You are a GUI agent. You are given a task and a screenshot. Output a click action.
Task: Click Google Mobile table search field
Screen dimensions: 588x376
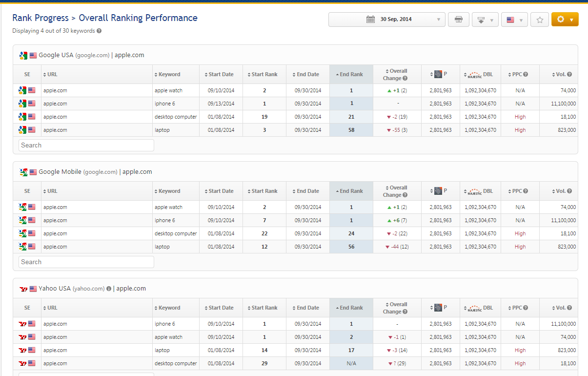86,262
